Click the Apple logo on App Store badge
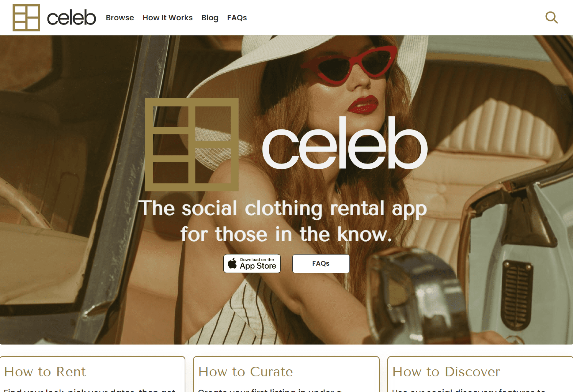 coord(232,263)
